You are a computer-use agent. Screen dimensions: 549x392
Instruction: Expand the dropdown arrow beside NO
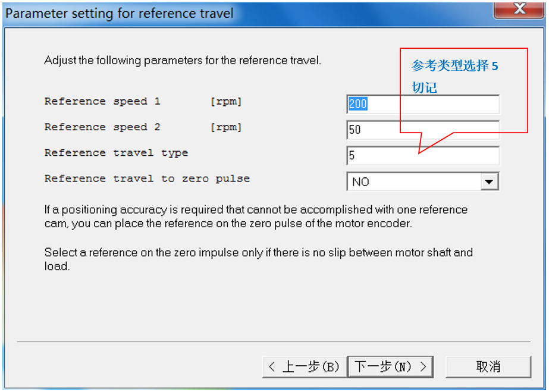[x=490, y=182]
